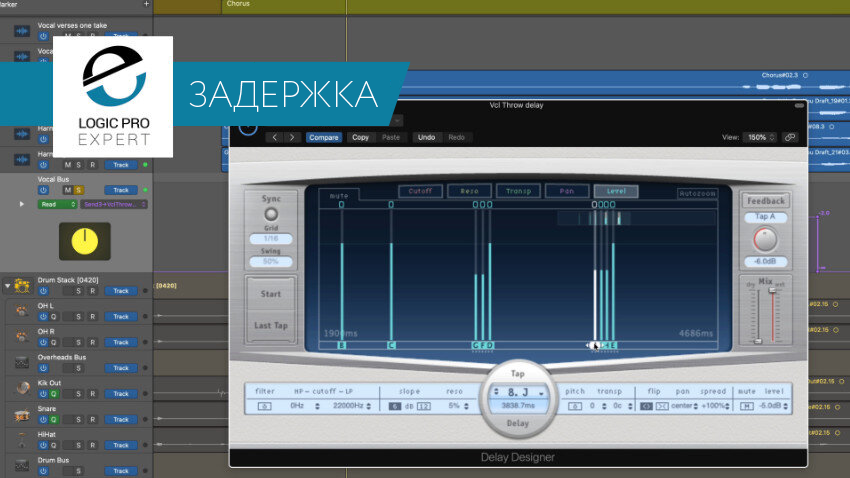Click the Undo button
The height and width of the screenshot is (478, 850).
click(427, 137)
